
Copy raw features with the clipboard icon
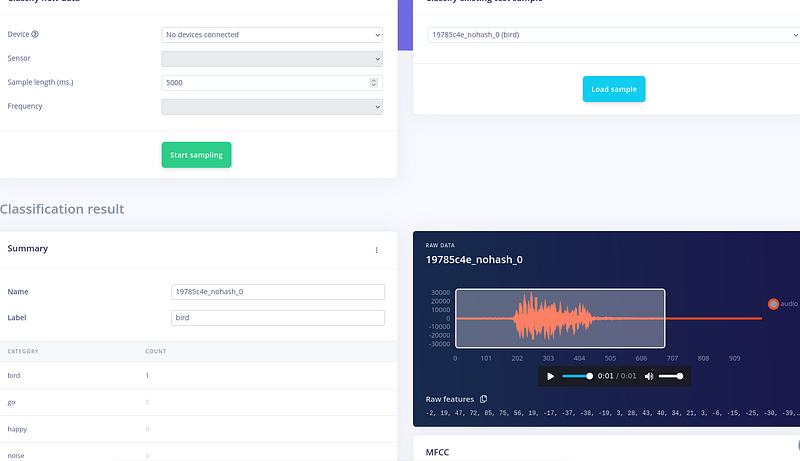483,399
